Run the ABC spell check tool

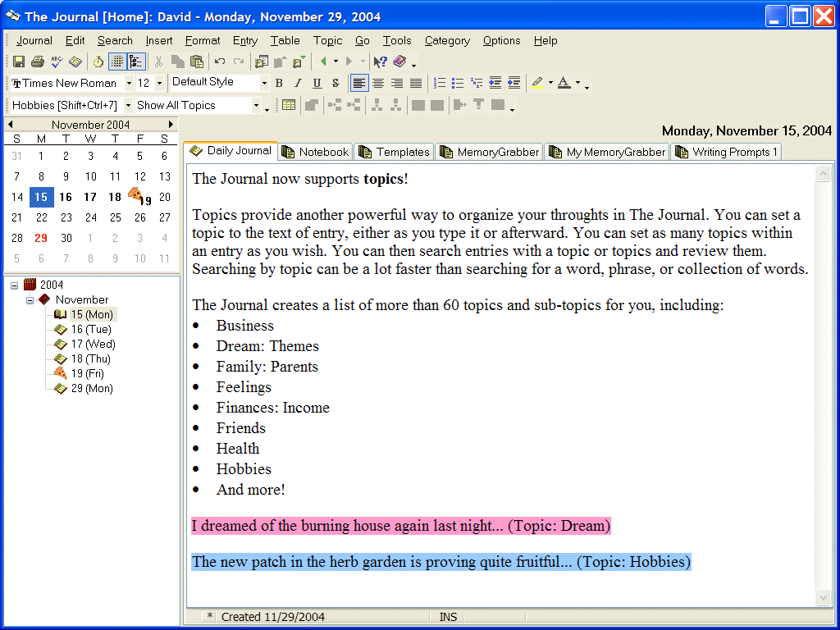[57, 62]
